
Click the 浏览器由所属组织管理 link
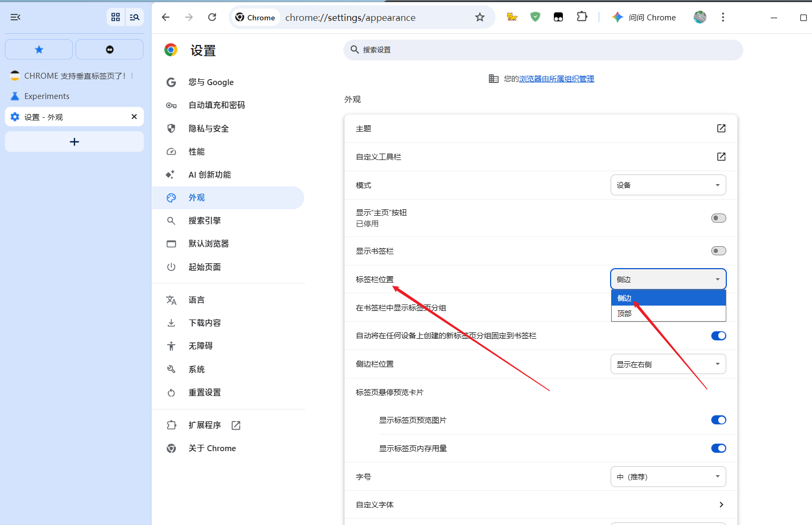tap(557, 79)
